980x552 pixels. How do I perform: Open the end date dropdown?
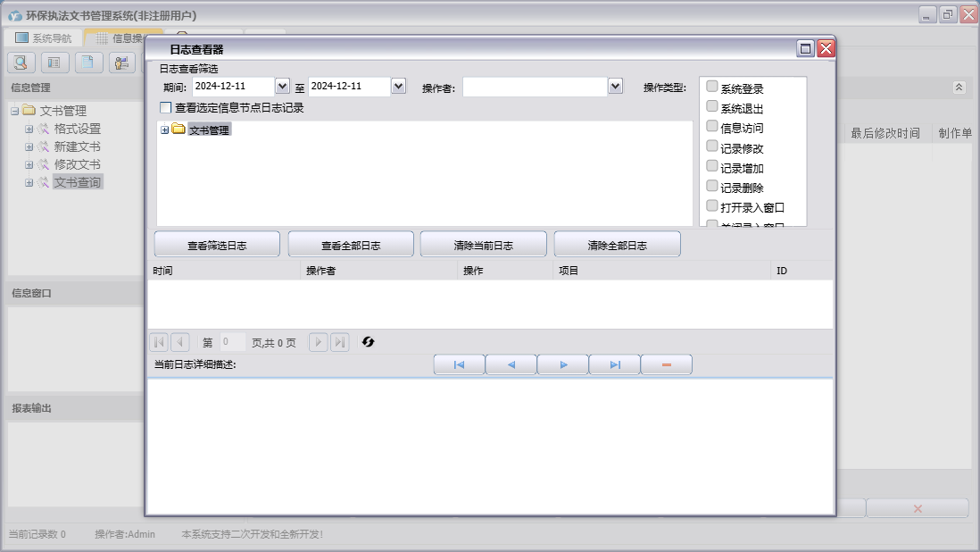point(399,87)
